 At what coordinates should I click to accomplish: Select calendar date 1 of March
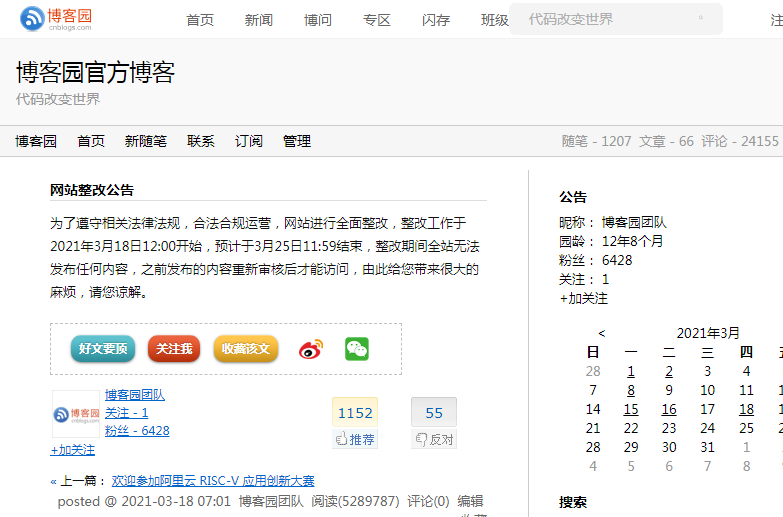[x=631, y=371]
